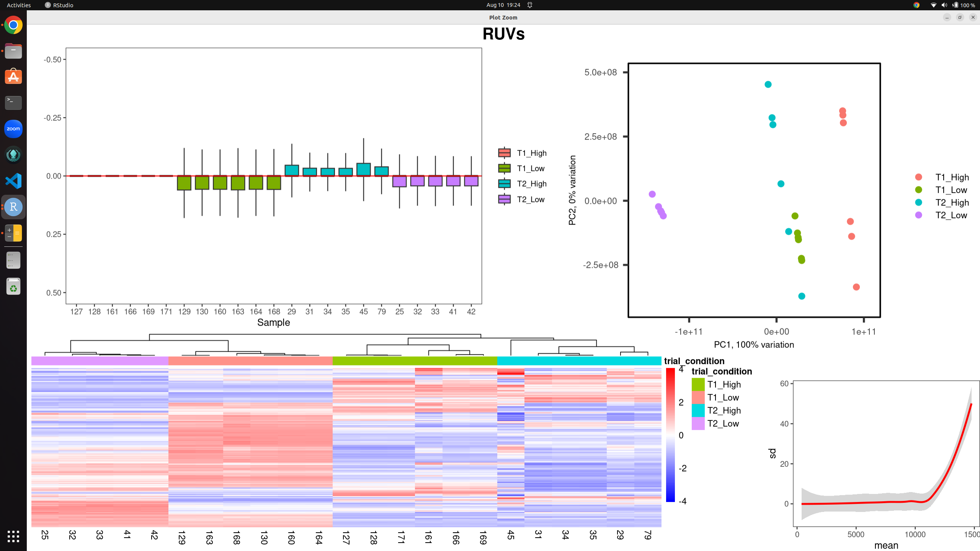This screenshot has height=551, width=980.
Task: Click the heatmap T1_Low legend swatch
Action: click(x=698, y=397)
